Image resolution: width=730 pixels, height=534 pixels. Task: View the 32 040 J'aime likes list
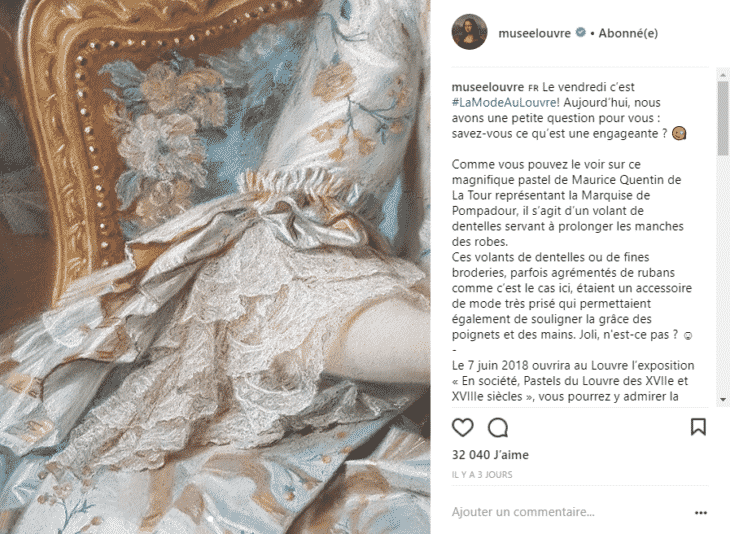tap(490, 455)
